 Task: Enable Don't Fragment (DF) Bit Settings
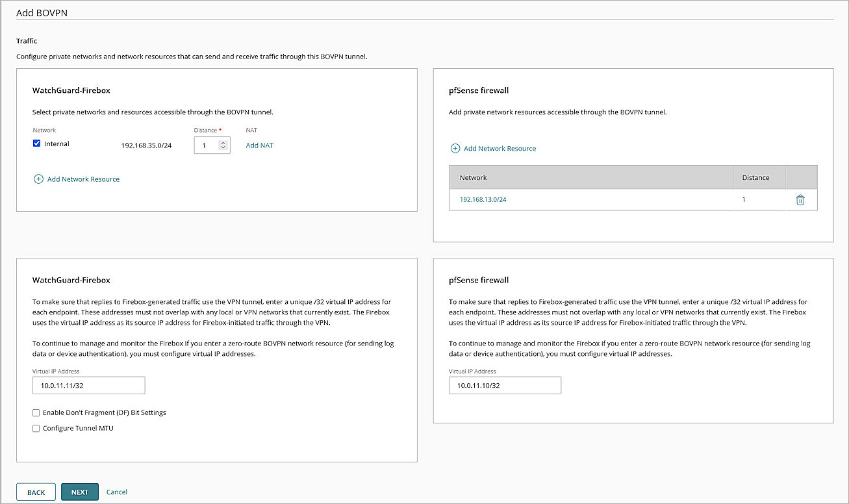(x=36, y=412)
